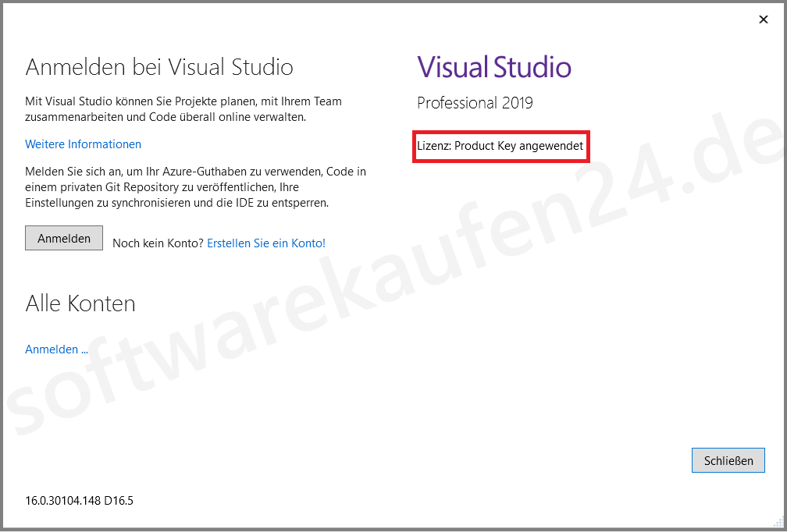This screenshot has width=787, height=532.
Task: Open the Anmelden ... link under Alle Konten
Action: [x=57, y=349]
